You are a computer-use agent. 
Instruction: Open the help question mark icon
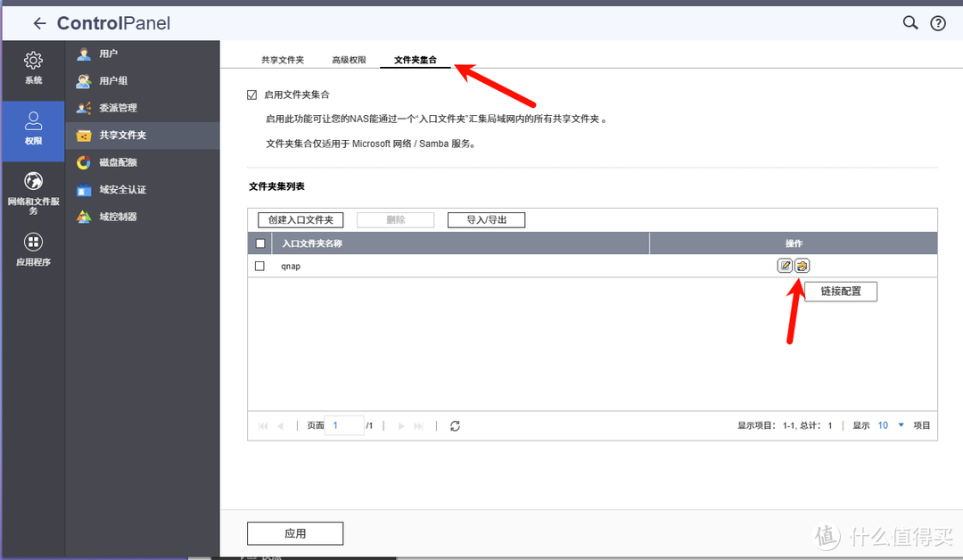point(938,23)
